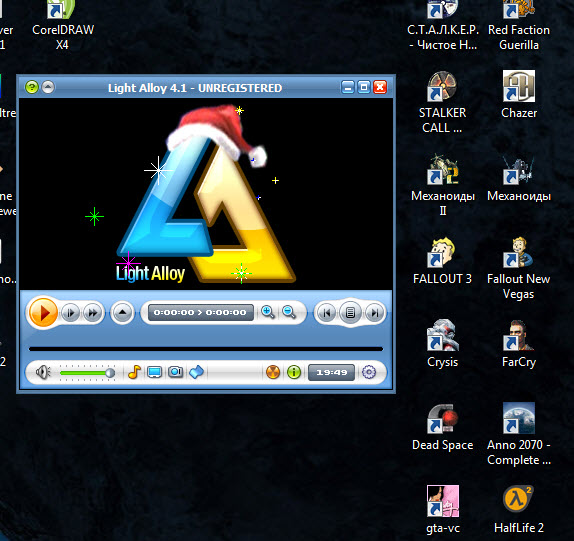Select the STALKER CALL desktop shortcut

tap(442, 102)
